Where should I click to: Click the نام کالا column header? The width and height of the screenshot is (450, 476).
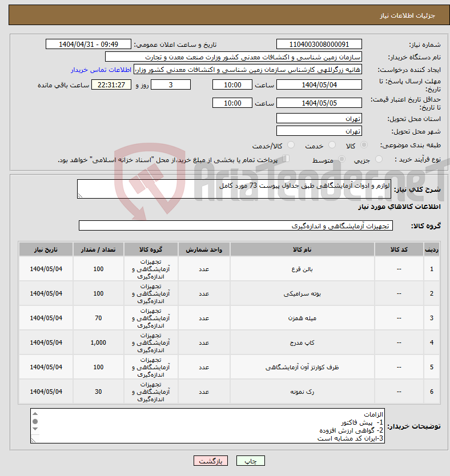(302, 249)
